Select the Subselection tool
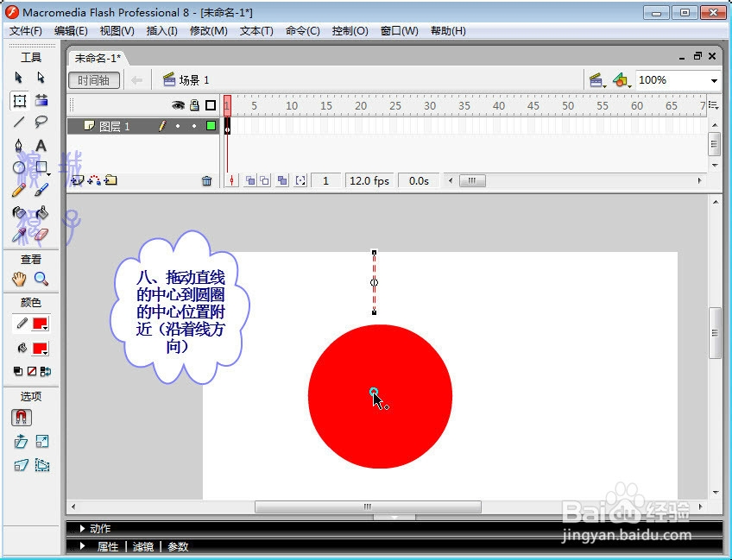This screenshot has height=560, width=732. pos(41,78)
